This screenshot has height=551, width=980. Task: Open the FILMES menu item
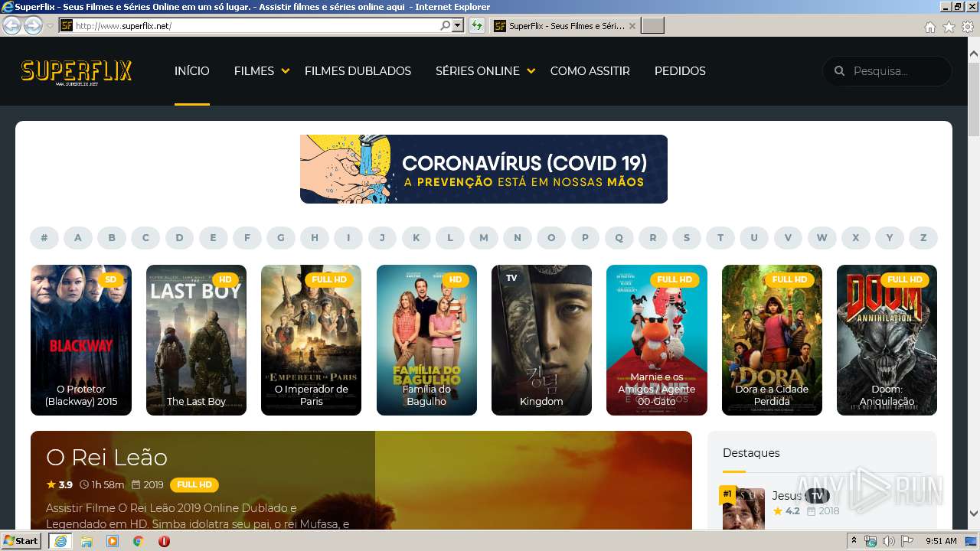(254, 71)
